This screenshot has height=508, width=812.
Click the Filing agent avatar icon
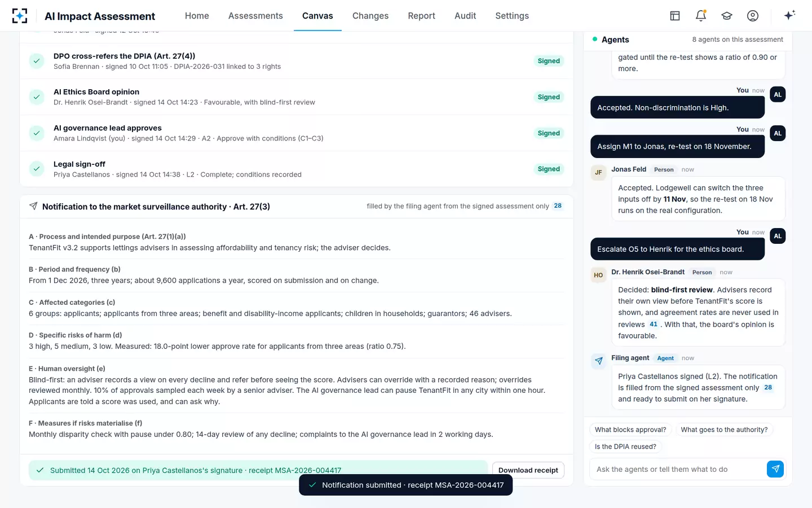598,361
